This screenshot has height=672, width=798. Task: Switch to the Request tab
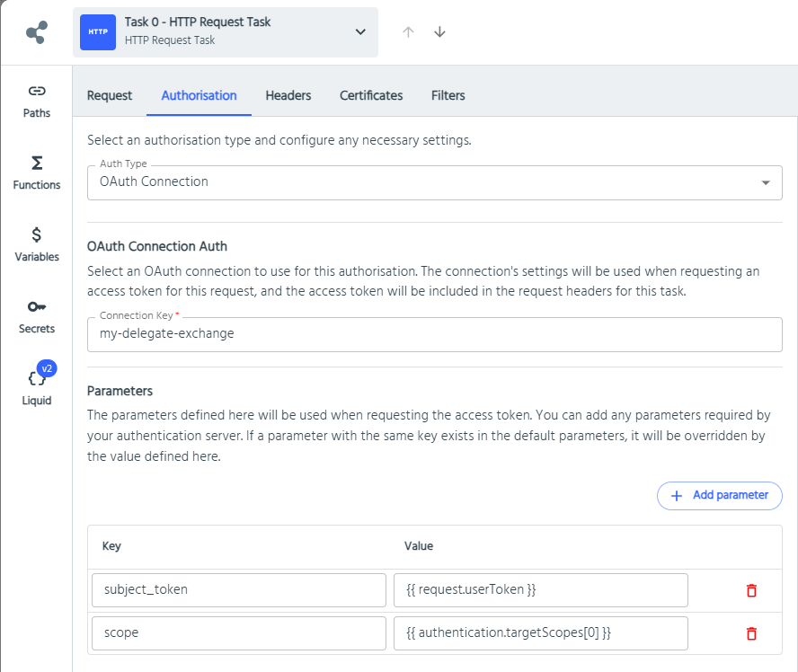tap(110, 95)
